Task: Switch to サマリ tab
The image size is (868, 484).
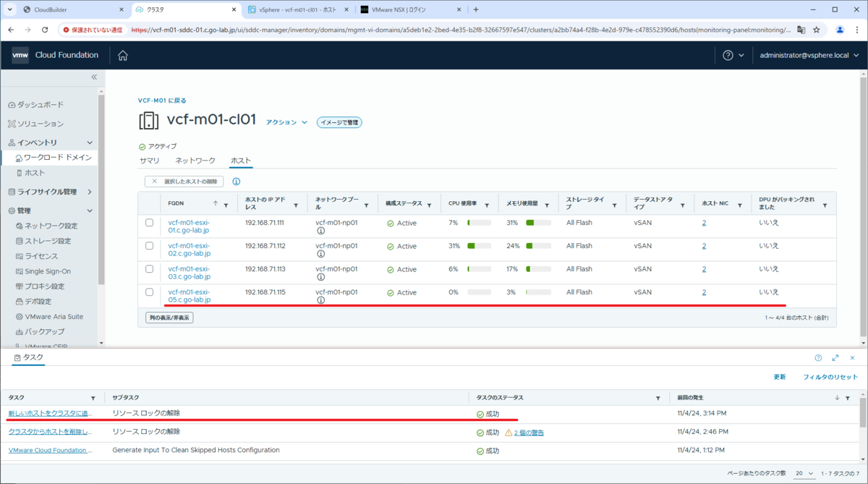Action: tap(150, 160)
